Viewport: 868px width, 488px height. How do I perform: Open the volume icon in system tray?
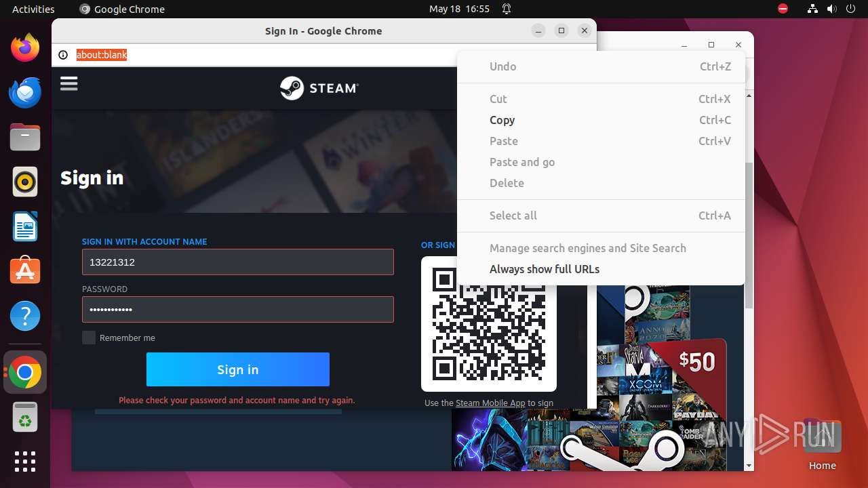pyautogui.click(x=831, y=9)
